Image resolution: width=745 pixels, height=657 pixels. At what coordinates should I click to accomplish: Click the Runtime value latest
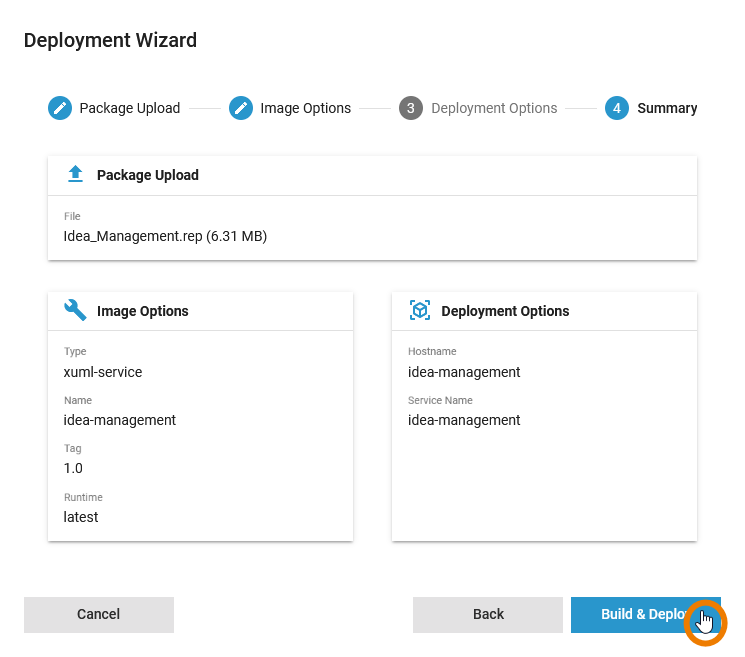tap(81, 517)
